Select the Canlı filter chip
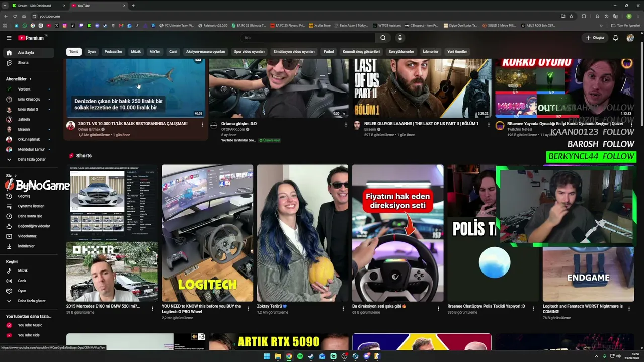Viewport: 644px width, 362px height. [x=173, y=52]
